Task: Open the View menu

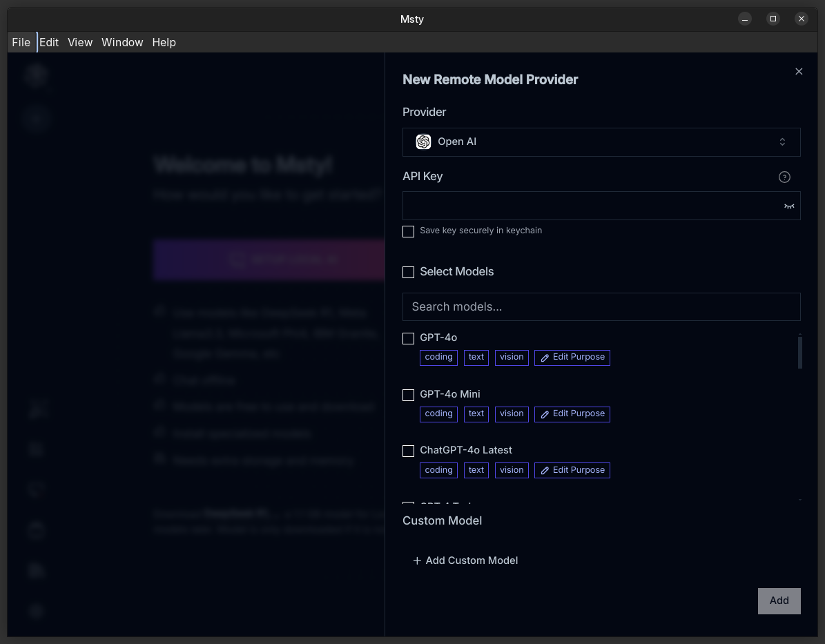Action: coord(80,42)
